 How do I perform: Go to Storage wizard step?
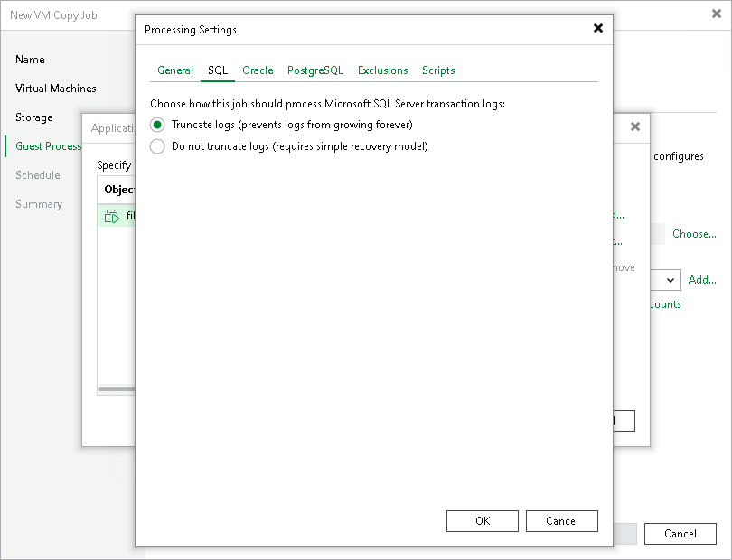[x=34, y=117]
